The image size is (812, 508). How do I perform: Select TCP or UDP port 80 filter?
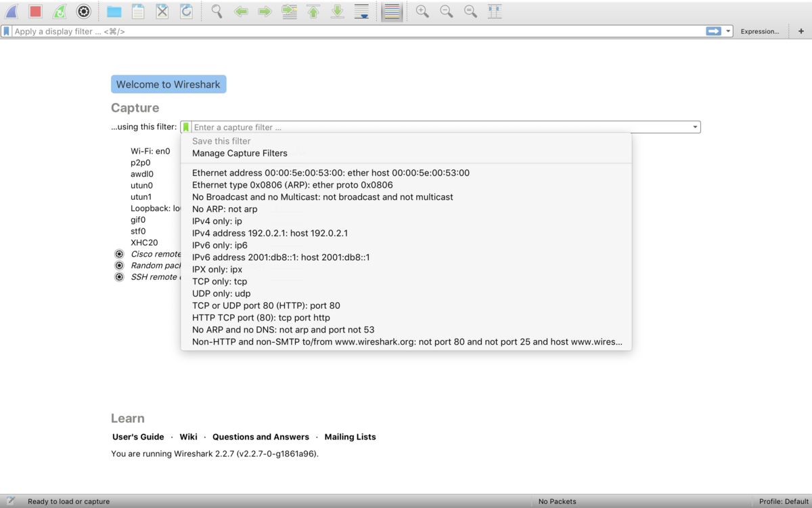(406, 305)
